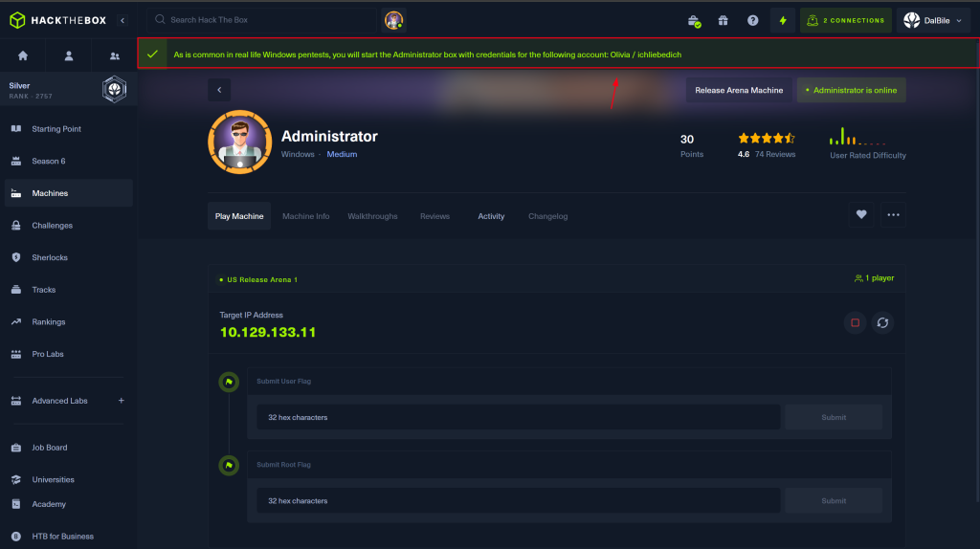The height and width of the screenshot is (549, 980).
Task: Click the 1 player indicator
Action: pyautogui.click(x=874, y=278)
